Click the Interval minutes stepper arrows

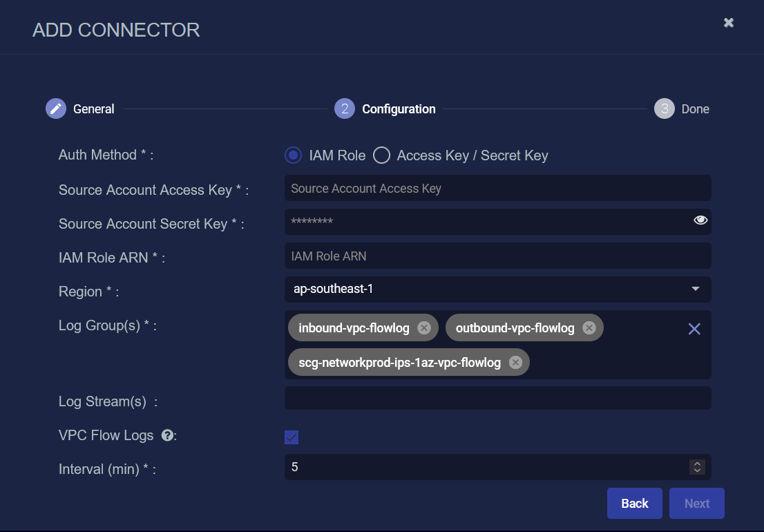[x=697, y=467]
